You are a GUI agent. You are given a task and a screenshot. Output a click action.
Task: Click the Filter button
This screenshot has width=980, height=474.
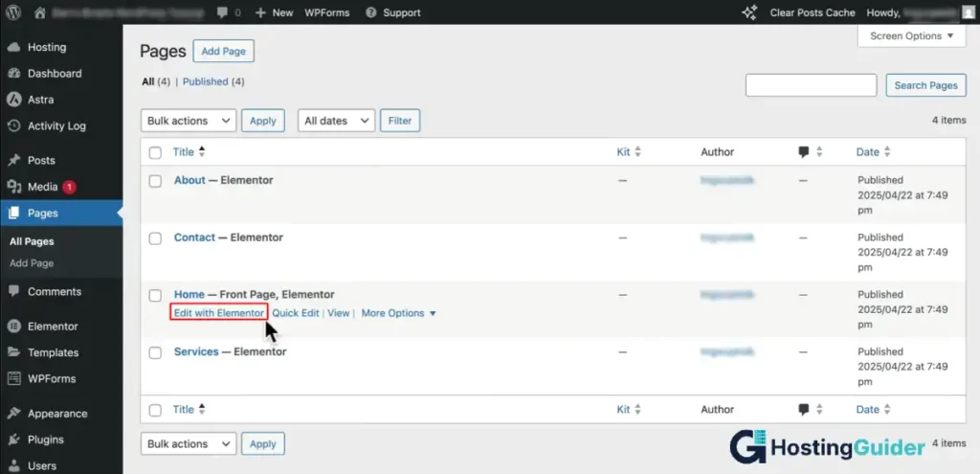[400, 121]
